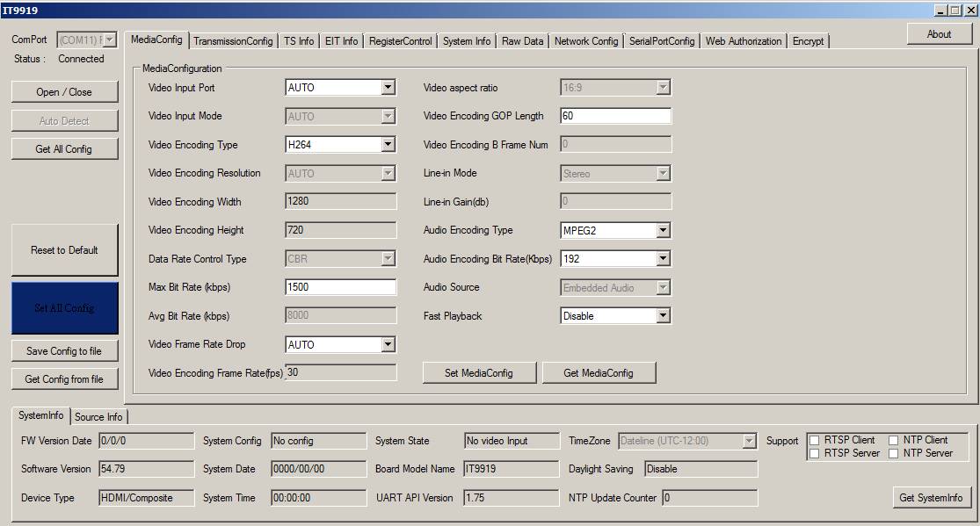The image size is (980, 526).
Task: Open the Audio Encoding Type dropdown
Action: (663, 231)
